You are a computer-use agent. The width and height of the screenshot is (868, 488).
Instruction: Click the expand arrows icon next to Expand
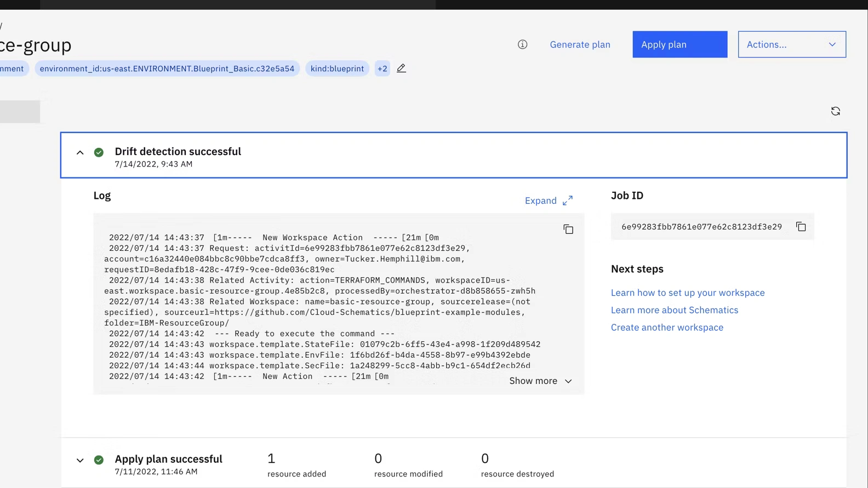(x=567, y=200)
